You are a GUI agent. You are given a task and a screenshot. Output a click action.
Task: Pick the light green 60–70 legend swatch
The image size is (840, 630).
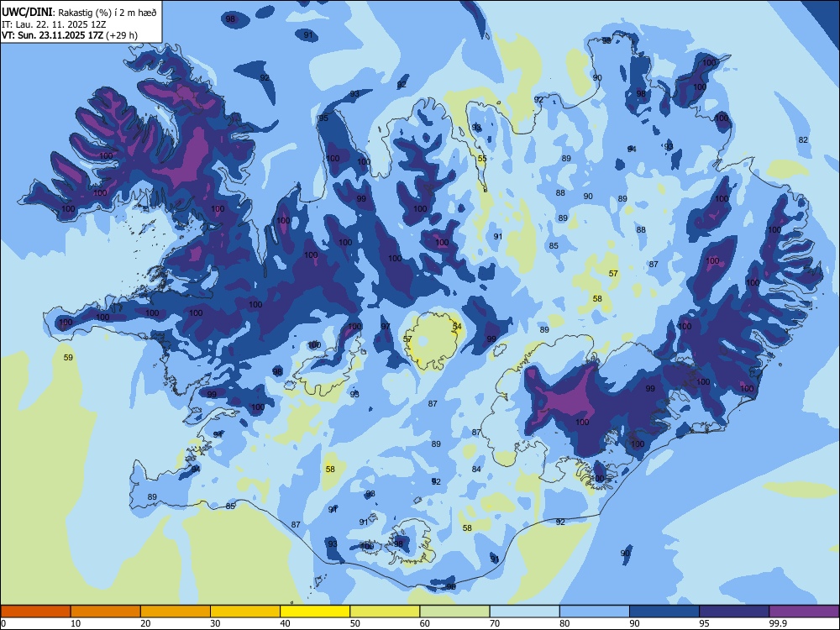(454, 612)
